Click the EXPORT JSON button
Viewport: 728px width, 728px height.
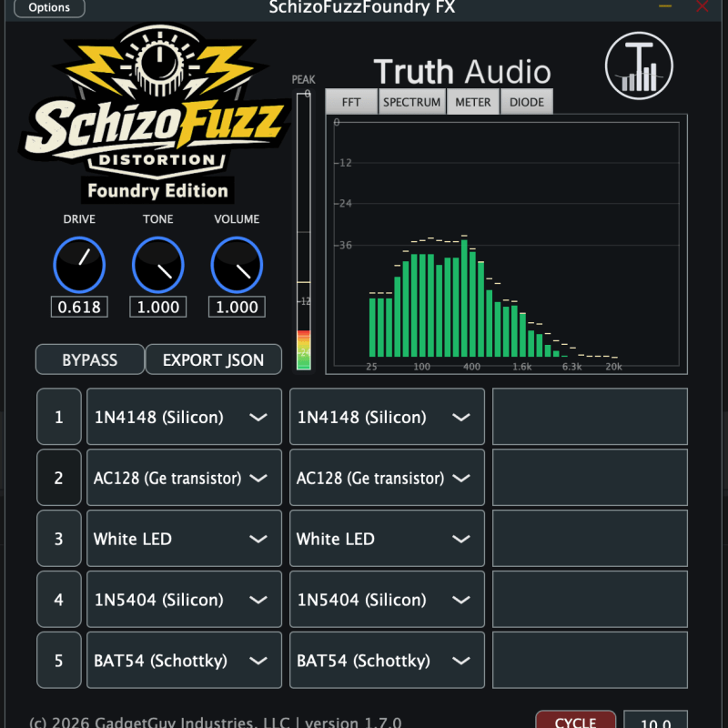point(214,359)
